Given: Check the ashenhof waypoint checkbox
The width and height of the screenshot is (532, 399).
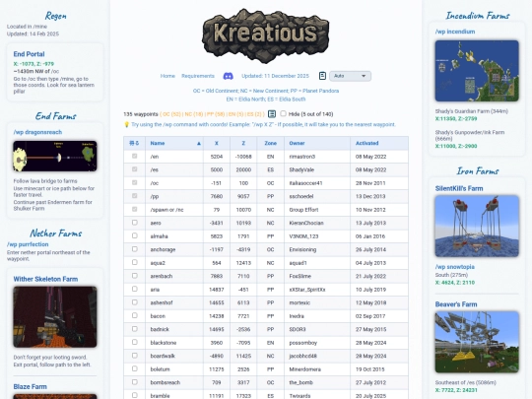Looking at the screenshot, I should click(135, 302).
